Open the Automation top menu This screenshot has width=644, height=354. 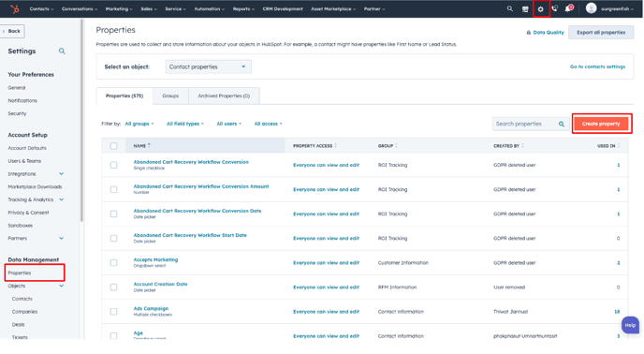click(209, 8)
